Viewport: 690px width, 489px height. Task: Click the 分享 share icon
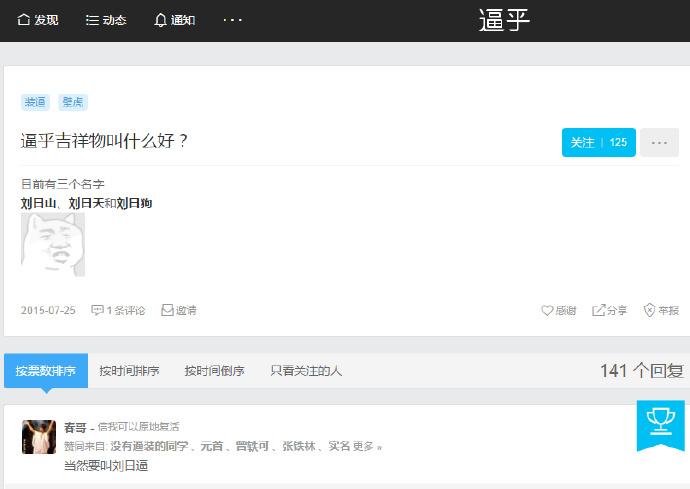point(598,310)
